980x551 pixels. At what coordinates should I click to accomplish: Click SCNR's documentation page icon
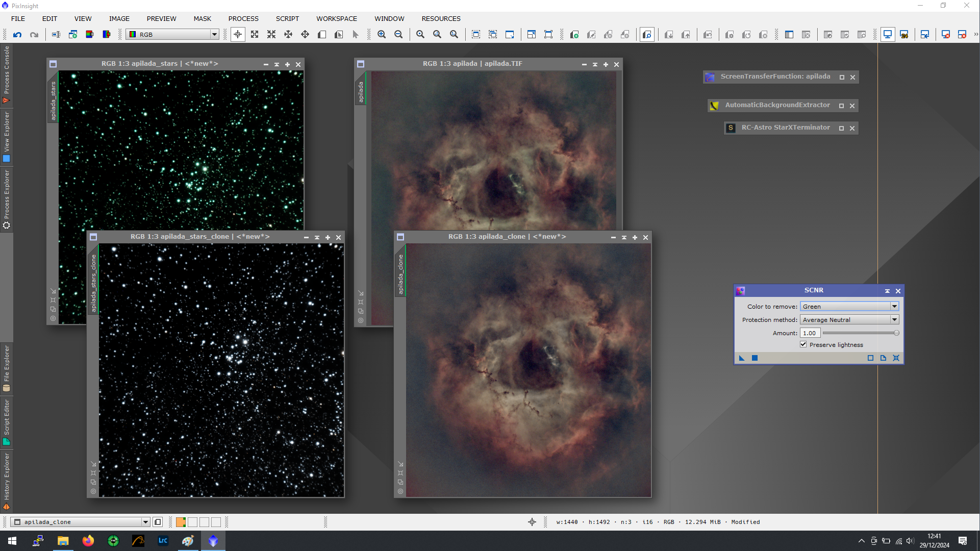click(x=884, y=358)
